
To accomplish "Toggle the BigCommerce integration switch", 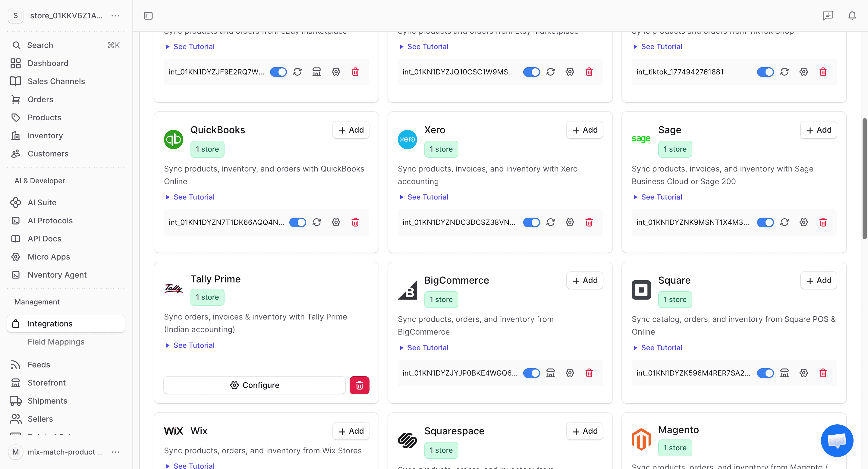I will 531,373.
